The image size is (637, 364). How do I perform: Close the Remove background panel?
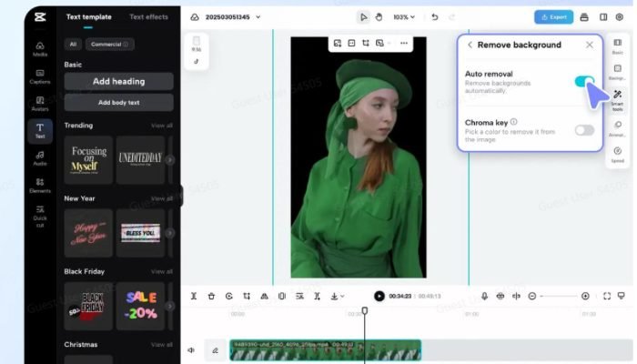[x=590, y=45]
